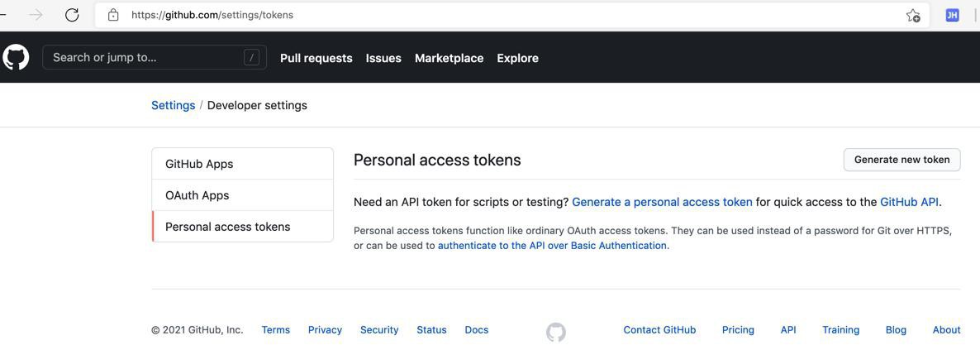Reload the page with refresh icon

pyautogui.click(x=72, y=15)
